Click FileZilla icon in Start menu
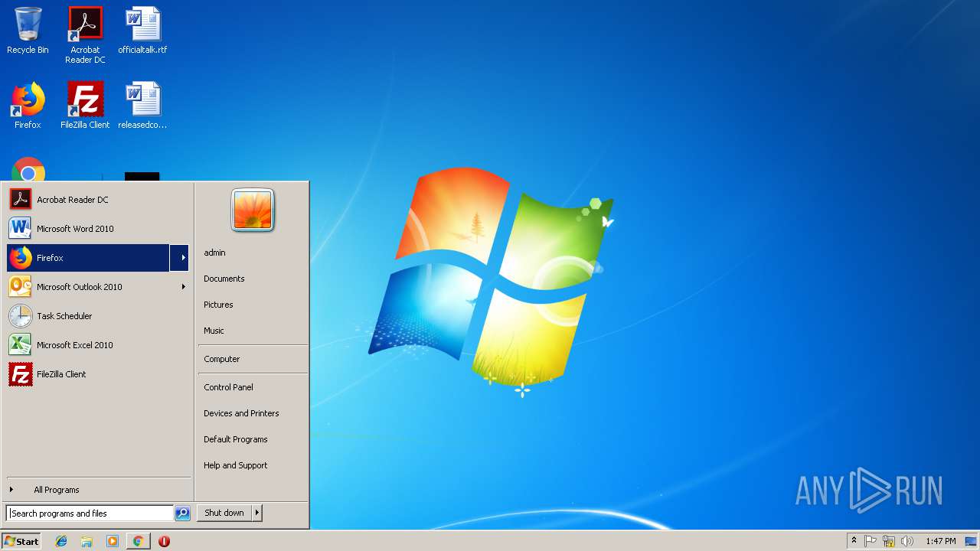This screenshot has width=980, height=551. (x=21, y=374)
